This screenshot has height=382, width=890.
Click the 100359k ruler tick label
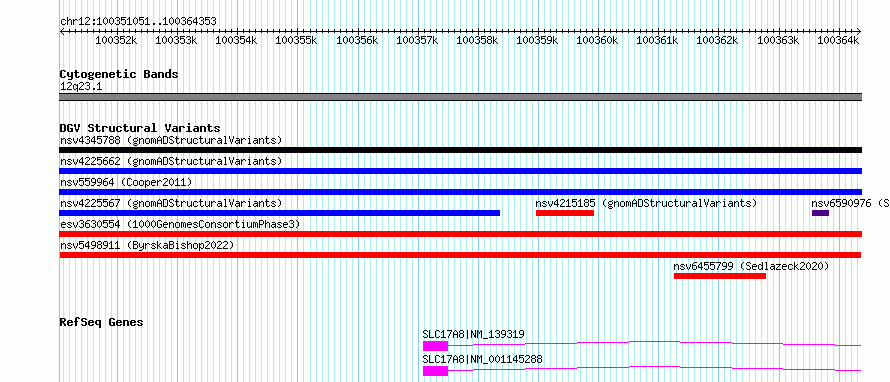click(537, 40)
